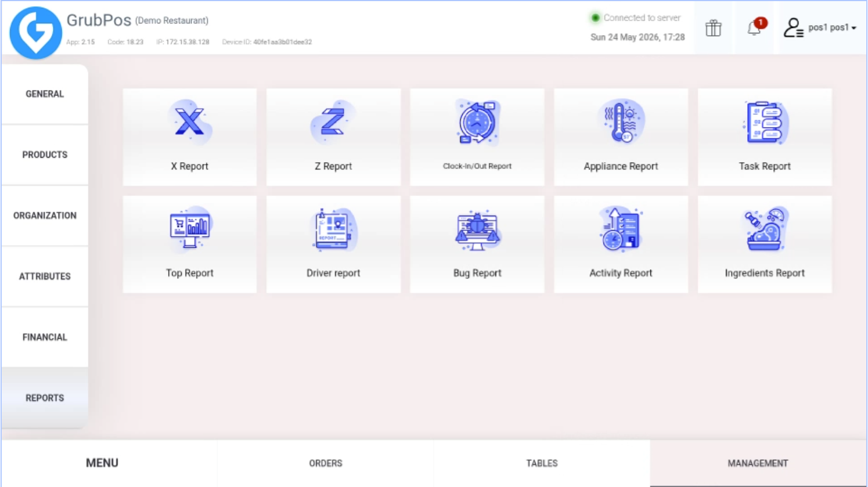Viewport: 868px width, 487px height.
Task: Open the Task Report checklist tile
Action: coord(764,137)
